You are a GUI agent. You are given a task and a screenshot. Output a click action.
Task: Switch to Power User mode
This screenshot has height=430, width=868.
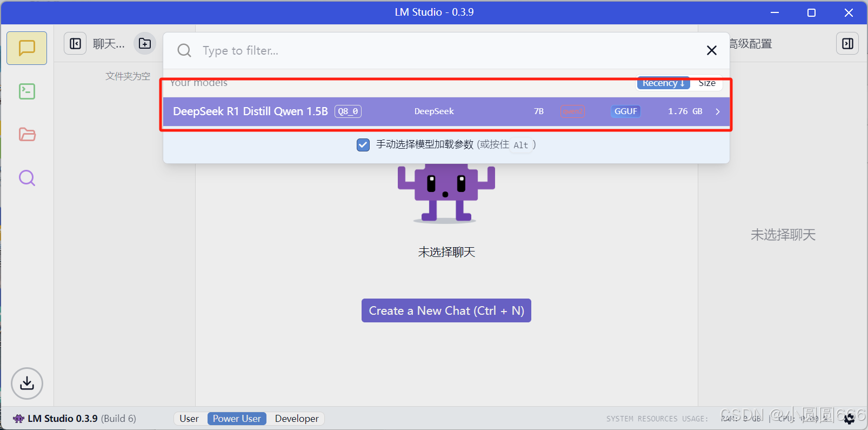pyautogui.click(x=237, y=419)
